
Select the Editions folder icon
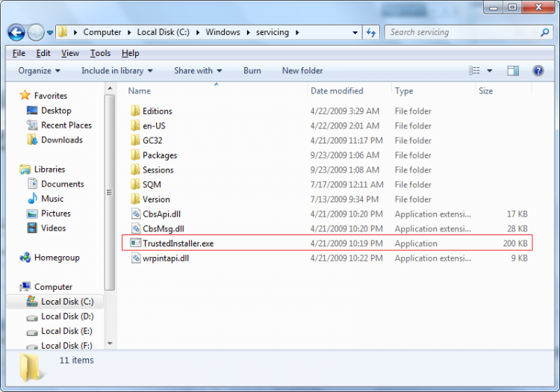pyautogui.click(x=135, y=111)
